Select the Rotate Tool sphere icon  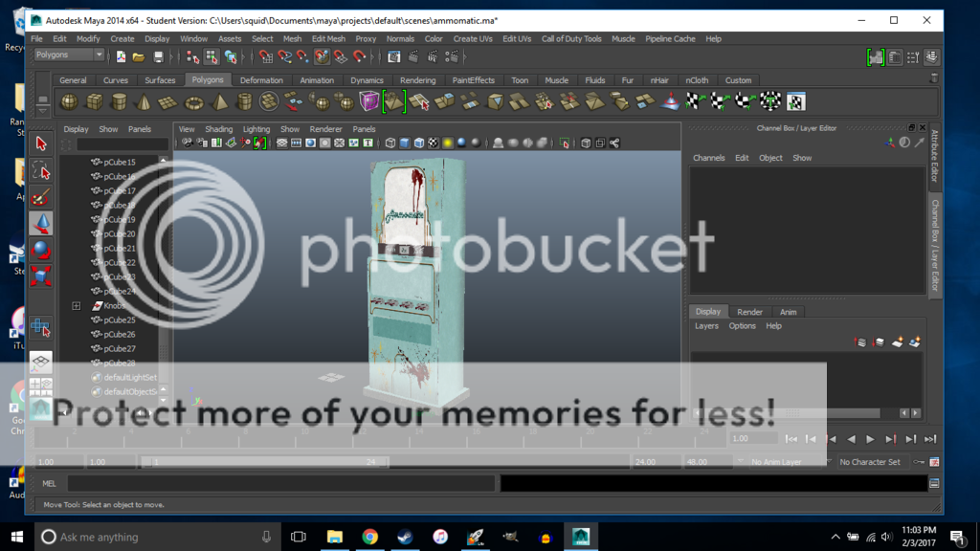coord(41,250)
